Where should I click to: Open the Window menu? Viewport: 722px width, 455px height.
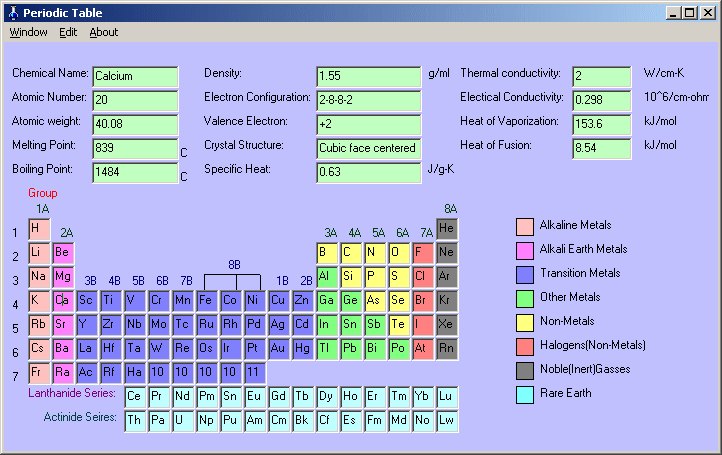click(29, 32)
